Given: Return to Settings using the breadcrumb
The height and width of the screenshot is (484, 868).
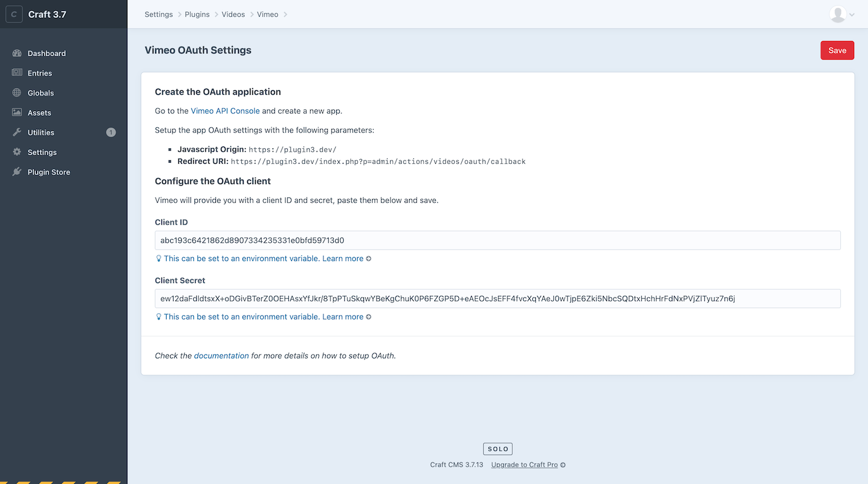Looking at the screenshot, I should [x=159, y=14].
